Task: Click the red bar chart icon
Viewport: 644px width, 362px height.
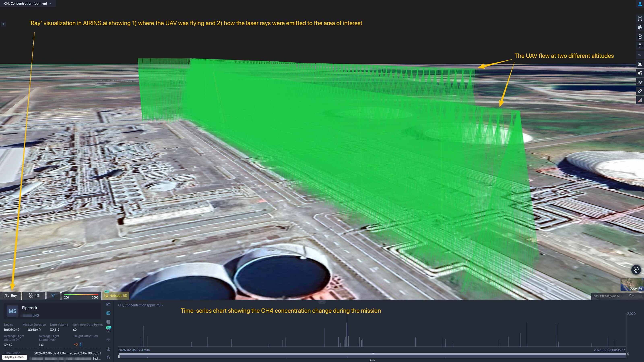Action: point(640,100)
